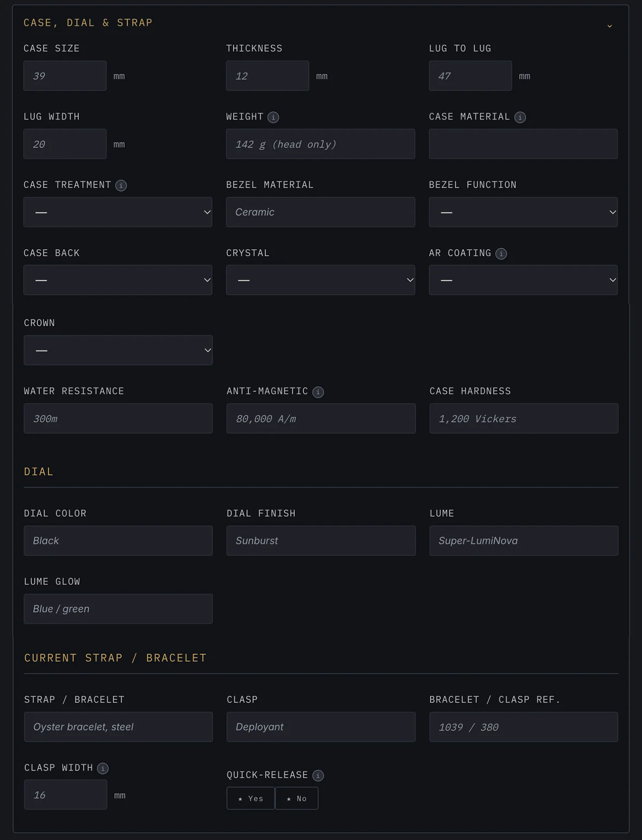Click the info icon next to Weight
The width and height of the screenshot is (642, 840).
(273, 117)
